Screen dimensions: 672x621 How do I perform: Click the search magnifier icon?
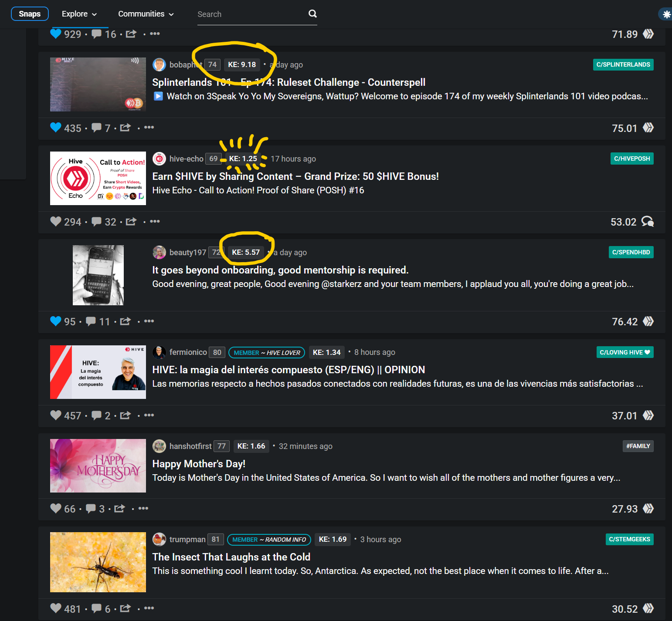pyautogui.click(x=312, y=14)
